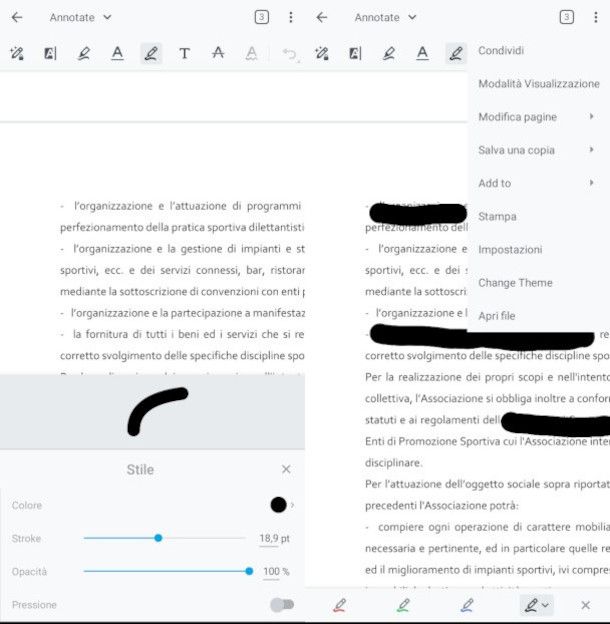This screenshot has height=624, width=610.
Task: Select Stampa menu entry
Action: pyautogui.click(x=497, y=216)
